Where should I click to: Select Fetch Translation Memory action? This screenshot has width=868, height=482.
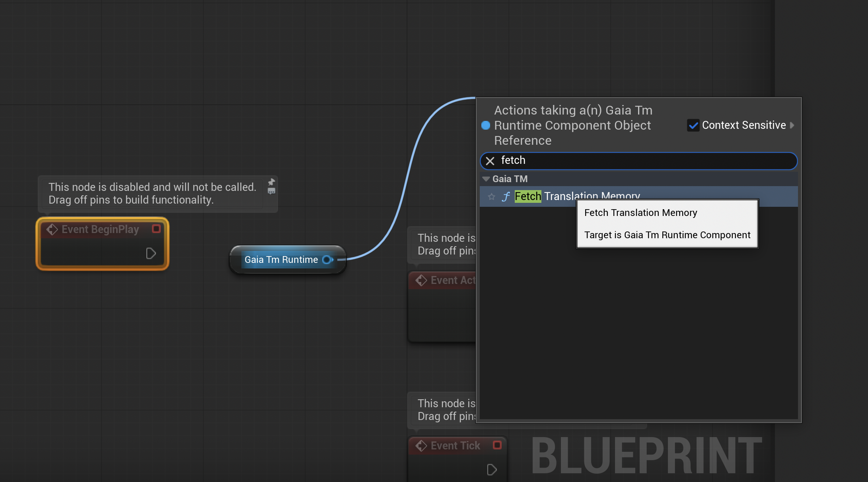coord(638,196)
